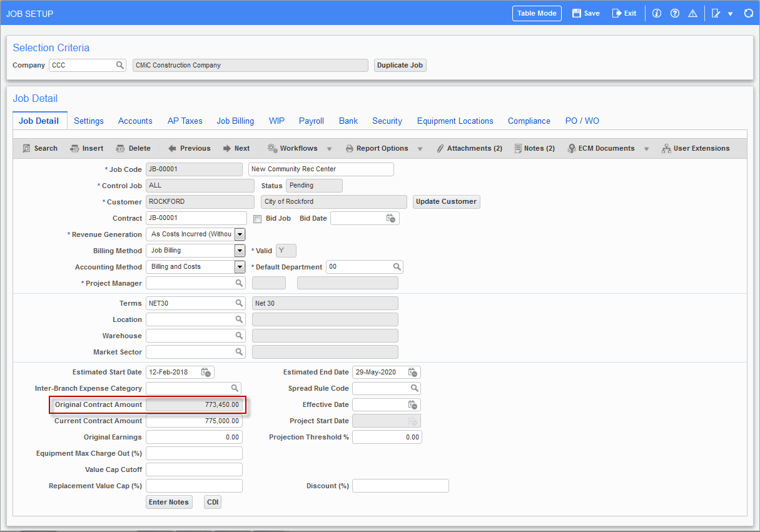The width and height of the screenshot is (760, 532).
Task: Click the User Extensions icon
Action: (x=667, y=148)
